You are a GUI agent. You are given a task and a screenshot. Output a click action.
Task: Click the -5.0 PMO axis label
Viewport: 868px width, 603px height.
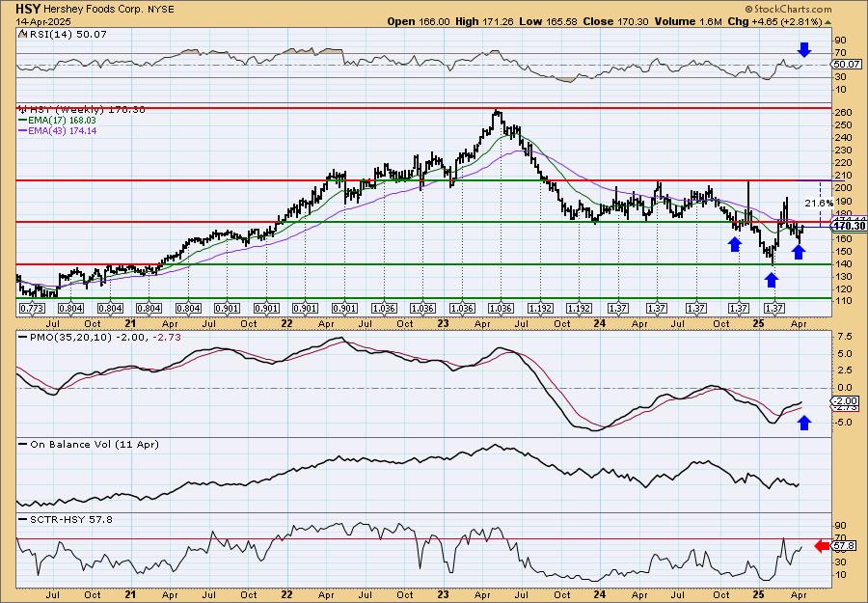tap(843, 423)
